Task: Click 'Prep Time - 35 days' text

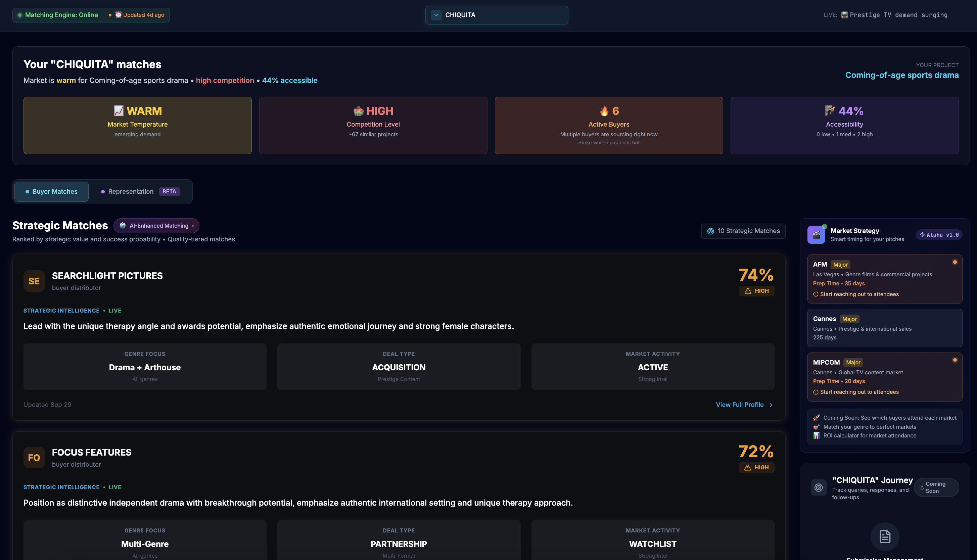Action: point(839,284)
